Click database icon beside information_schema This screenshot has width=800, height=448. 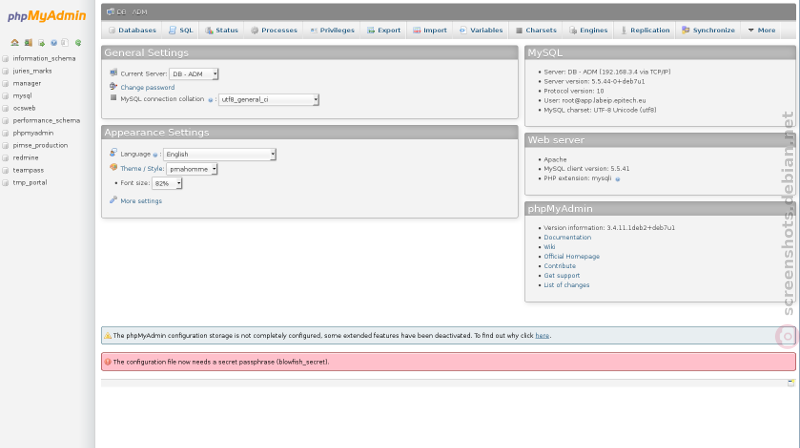[6, 59]
